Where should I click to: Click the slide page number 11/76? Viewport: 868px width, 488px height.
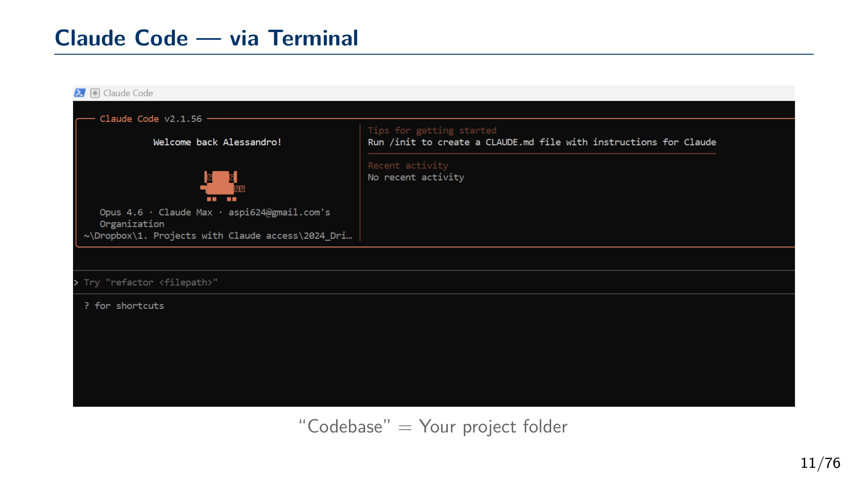pyautogui.click(x=820, y=463)
